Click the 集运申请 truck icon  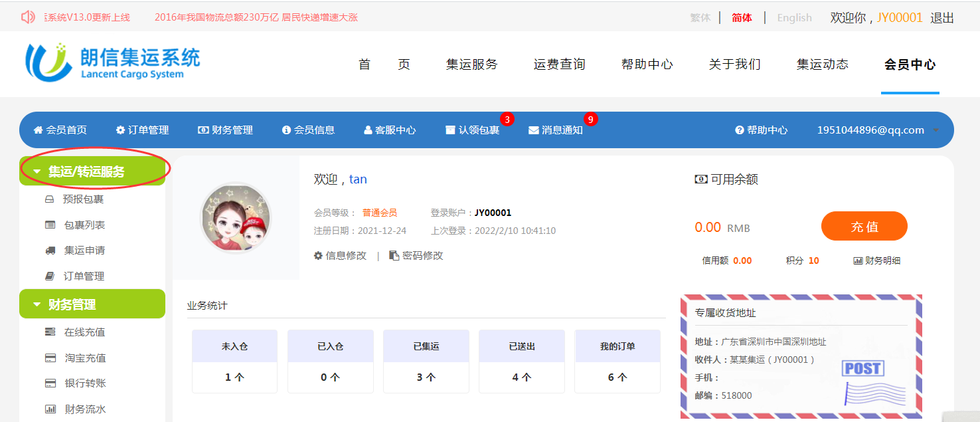point(50,251)
